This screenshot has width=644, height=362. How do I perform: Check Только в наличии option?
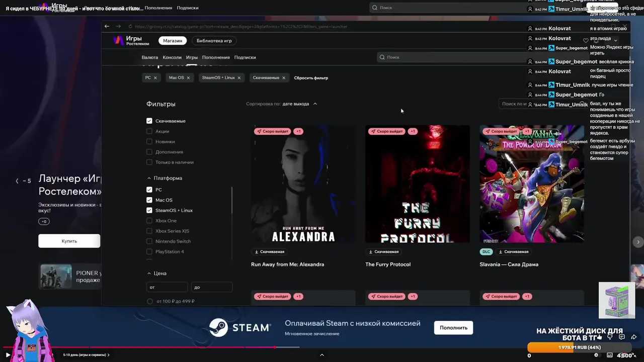tap(149, 162)
